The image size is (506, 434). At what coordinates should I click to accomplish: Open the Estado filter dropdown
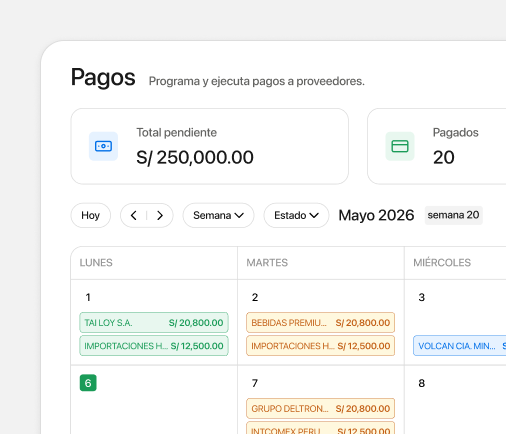296,215
